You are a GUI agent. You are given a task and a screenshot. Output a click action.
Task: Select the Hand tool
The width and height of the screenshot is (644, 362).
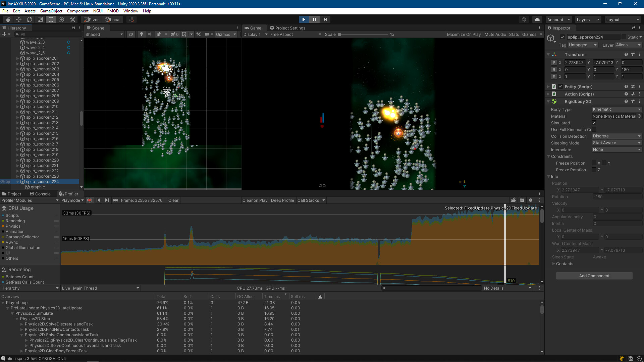pos(7,19)
